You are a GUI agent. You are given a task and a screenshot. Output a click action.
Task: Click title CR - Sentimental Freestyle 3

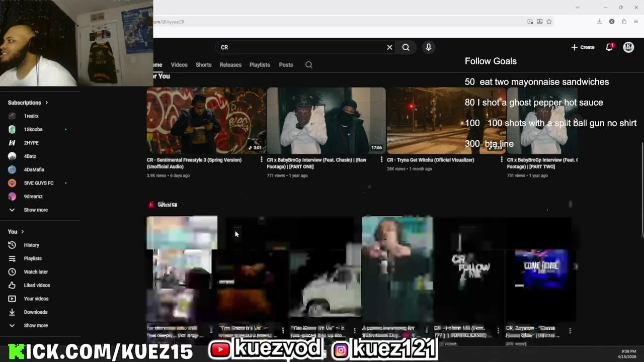[x=194, y=163]
